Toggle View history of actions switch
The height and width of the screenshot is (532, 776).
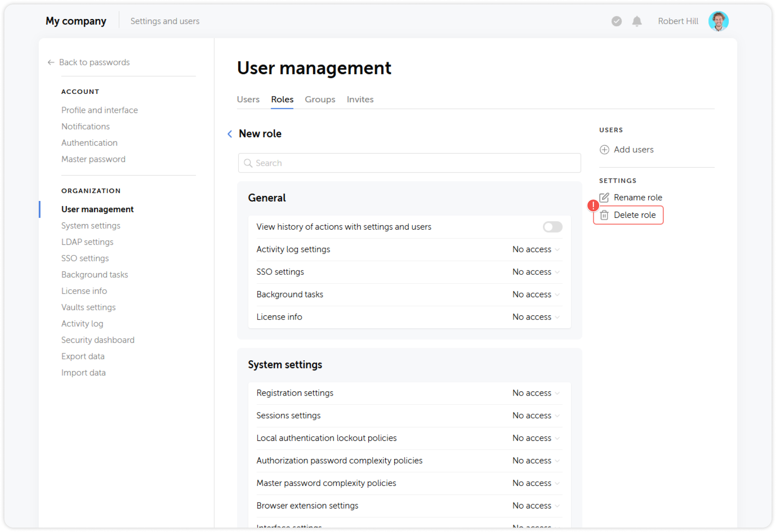tap(552, 227)
